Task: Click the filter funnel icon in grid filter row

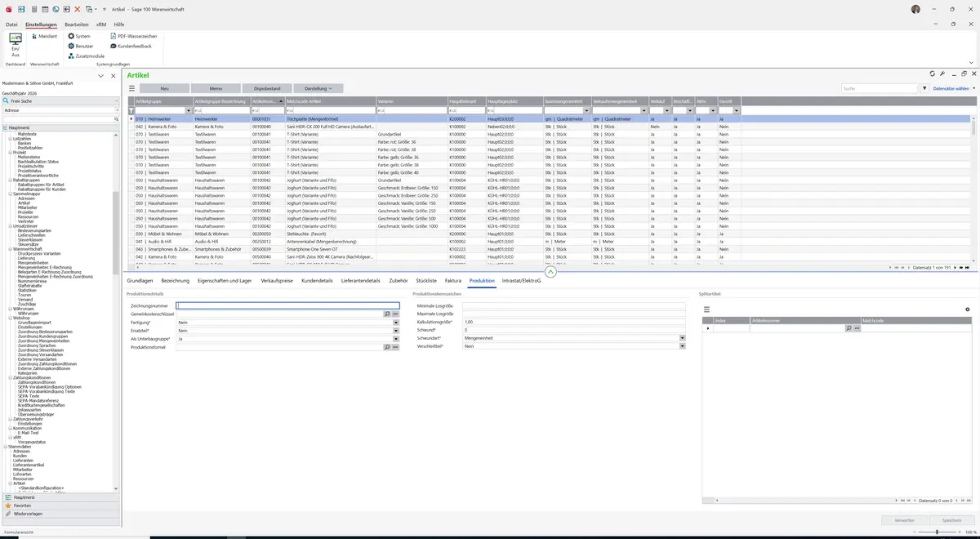Action: click(131, 110)
